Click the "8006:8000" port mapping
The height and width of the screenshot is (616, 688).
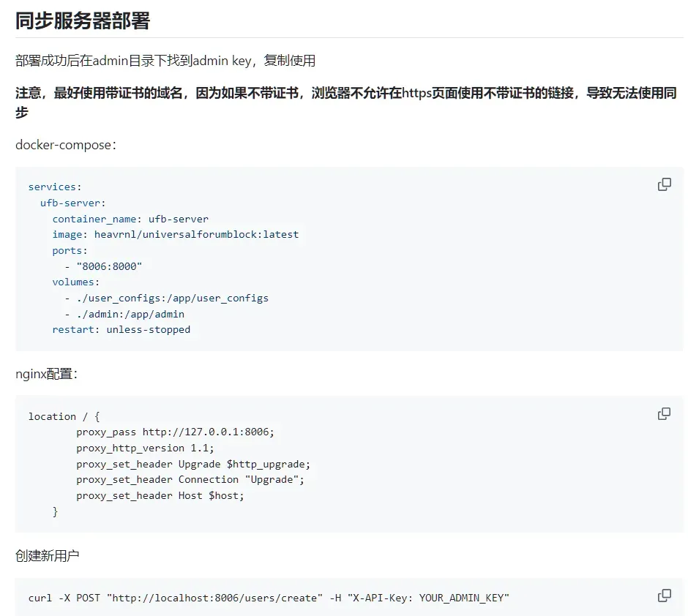(109, 266)
